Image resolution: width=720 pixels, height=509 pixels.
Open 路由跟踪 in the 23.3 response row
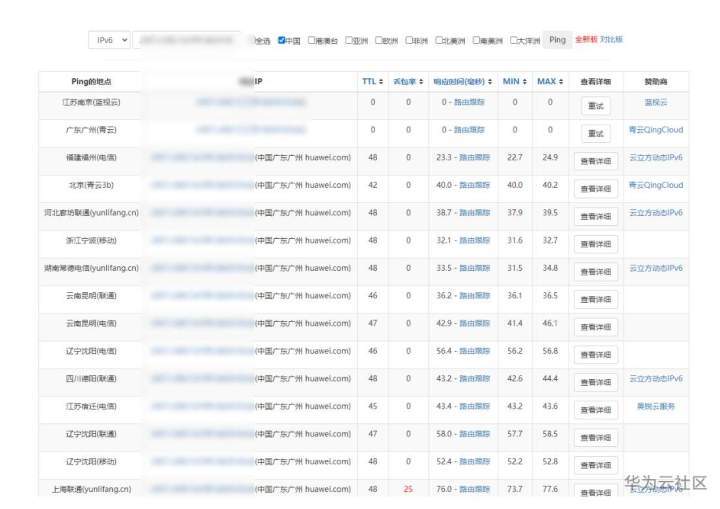point(475,158)
